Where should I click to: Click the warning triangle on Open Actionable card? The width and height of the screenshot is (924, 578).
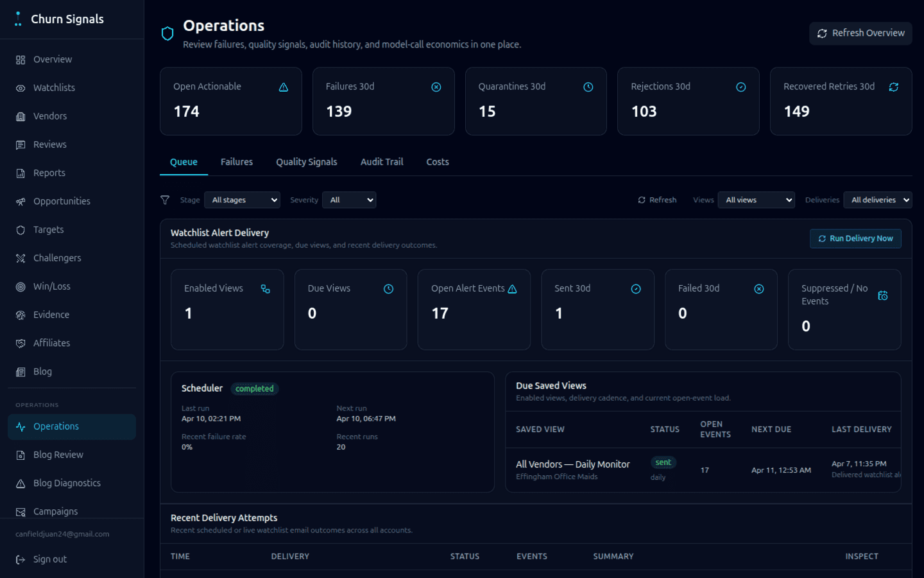[283, 87]
